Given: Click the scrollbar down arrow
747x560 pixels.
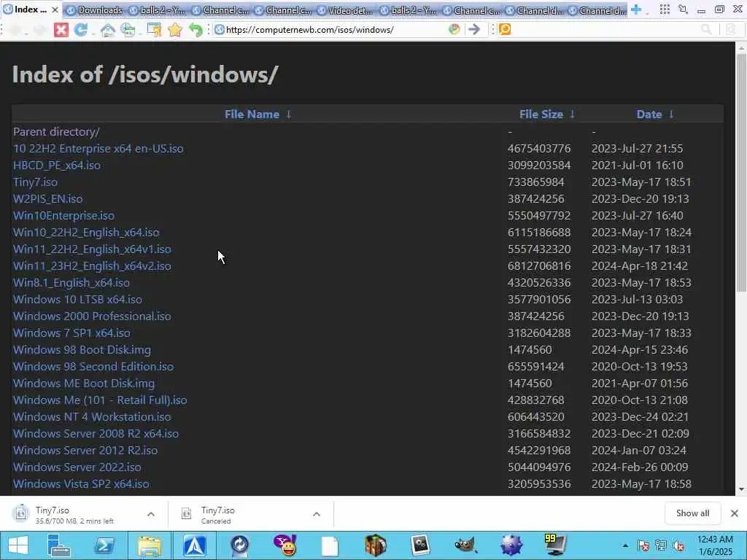Looking at the screenshot, I should click(741, 489).
